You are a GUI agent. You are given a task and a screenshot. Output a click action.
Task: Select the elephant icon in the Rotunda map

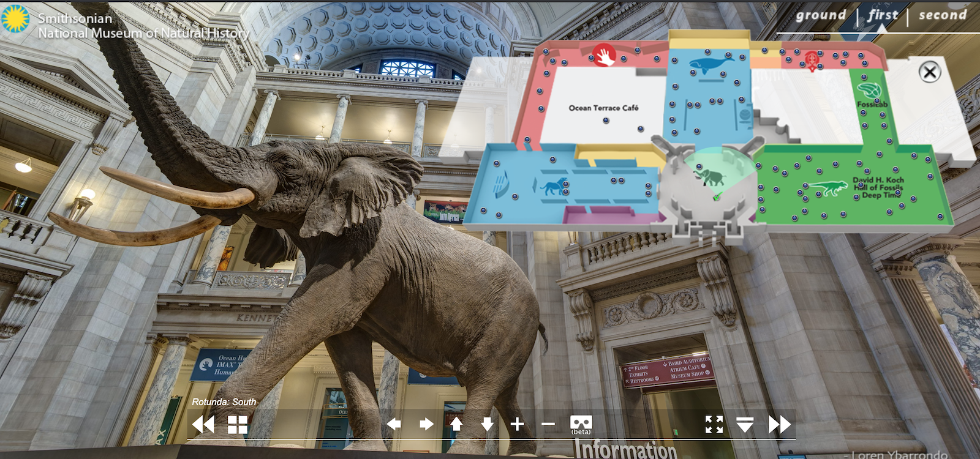tap(710, 177)
